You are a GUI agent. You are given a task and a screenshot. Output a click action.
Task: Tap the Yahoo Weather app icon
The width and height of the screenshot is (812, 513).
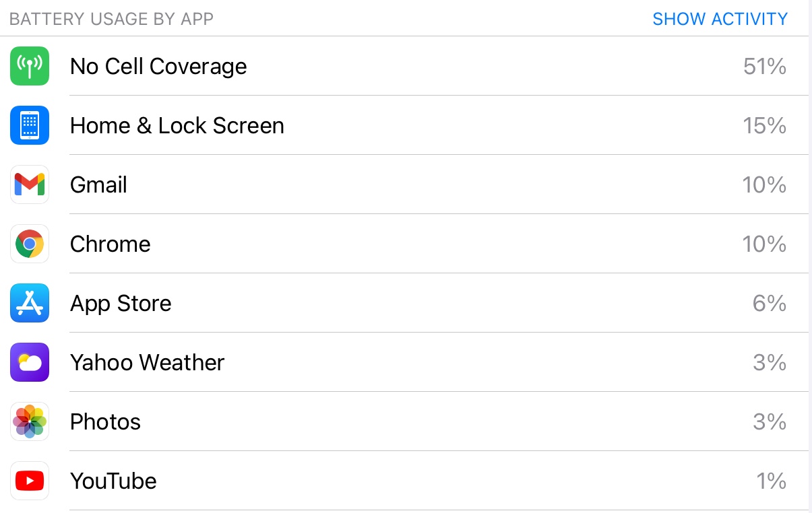[x=30, y=362]
